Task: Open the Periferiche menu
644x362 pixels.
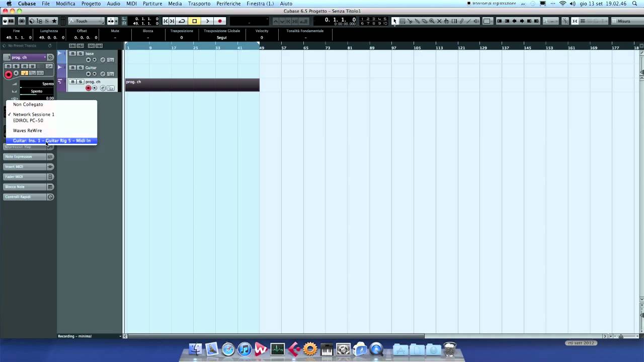Action: [228, 4]
